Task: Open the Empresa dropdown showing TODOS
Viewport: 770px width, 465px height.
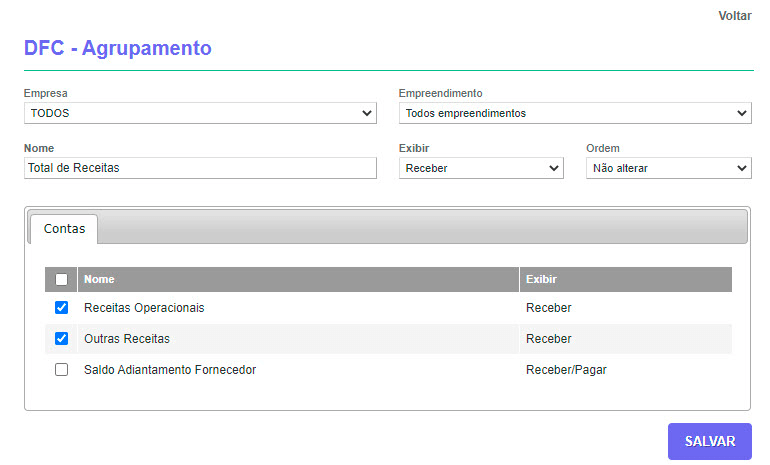Action: pyautogui.click(x=200, y=113)
